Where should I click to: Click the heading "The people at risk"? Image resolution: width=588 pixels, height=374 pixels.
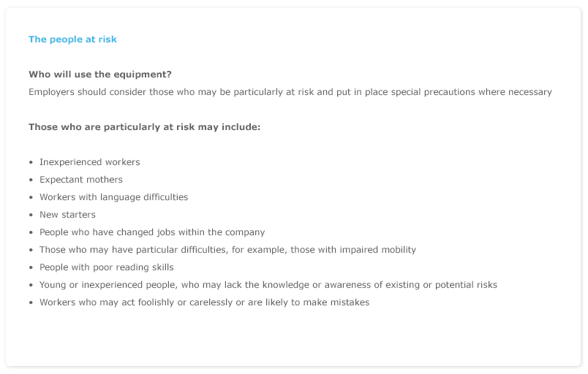coord(72,39)
